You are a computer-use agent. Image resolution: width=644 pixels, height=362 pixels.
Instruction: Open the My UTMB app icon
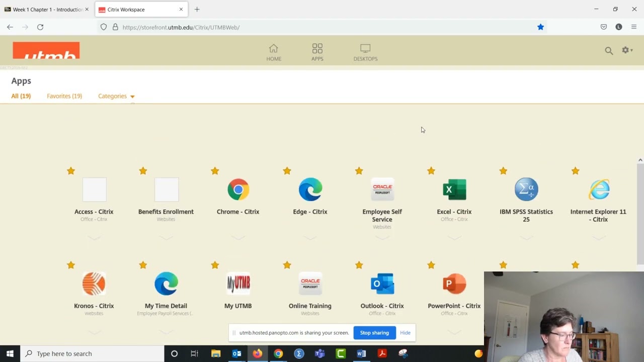238,284
